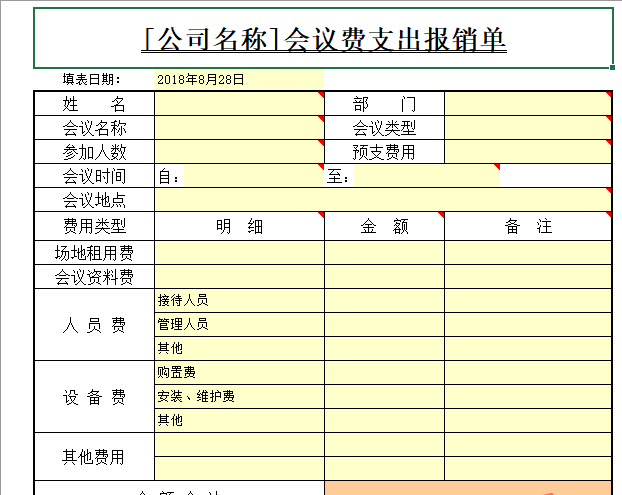Click the 会议资料费 row label cell
This screenshot has height=495, width=622.
(94, 277)
